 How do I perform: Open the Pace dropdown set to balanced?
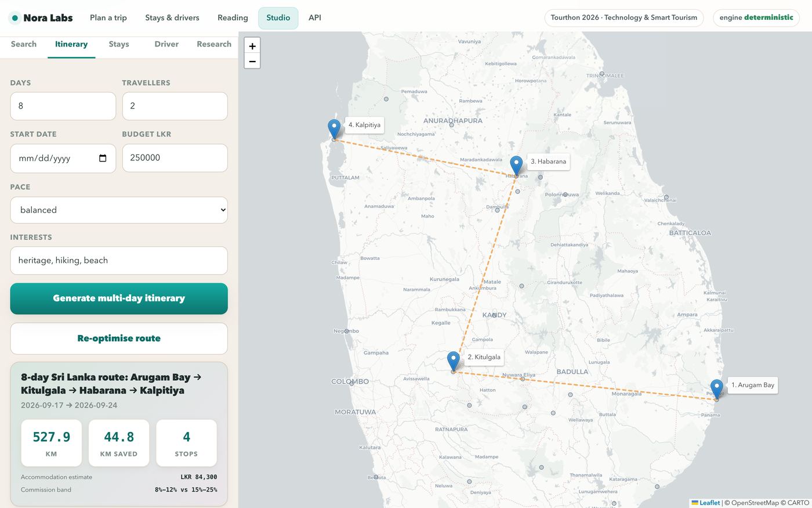(x=119, y=210)
